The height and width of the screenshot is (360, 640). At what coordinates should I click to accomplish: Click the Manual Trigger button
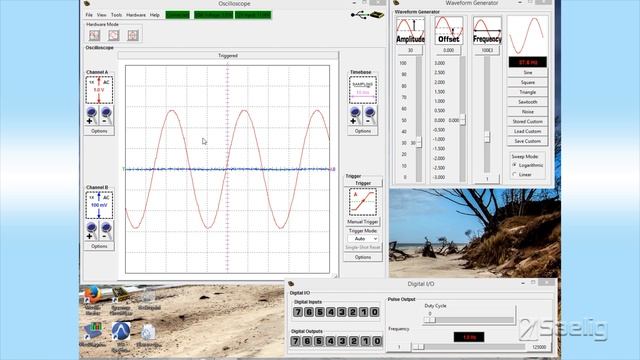point(363,222)
